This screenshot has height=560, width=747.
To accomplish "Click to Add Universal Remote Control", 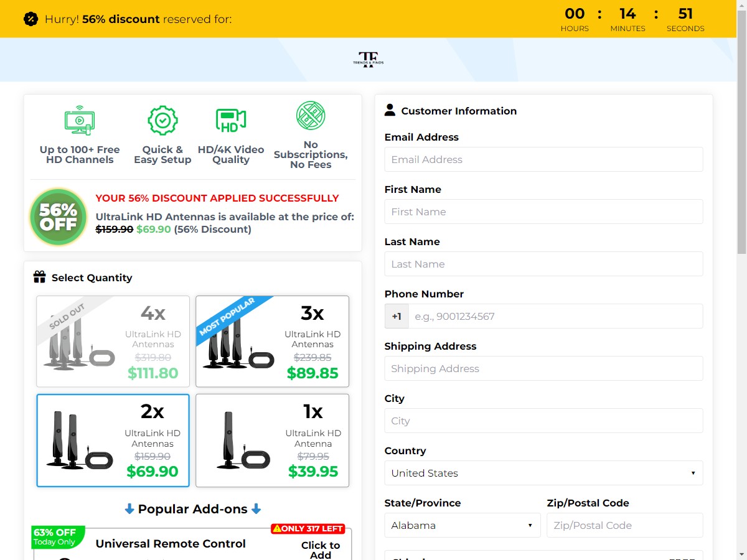I will pyautogui.click(x=321, y=549).
